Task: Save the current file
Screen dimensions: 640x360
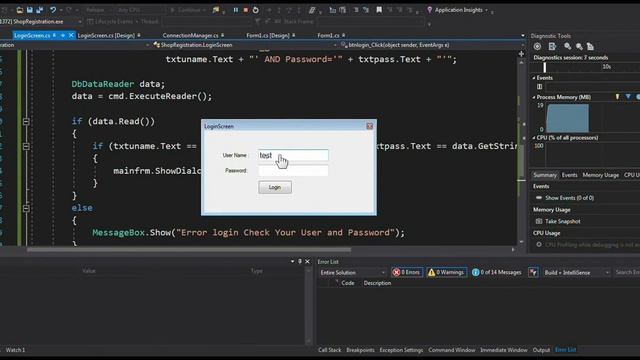Action: point(30,10)
